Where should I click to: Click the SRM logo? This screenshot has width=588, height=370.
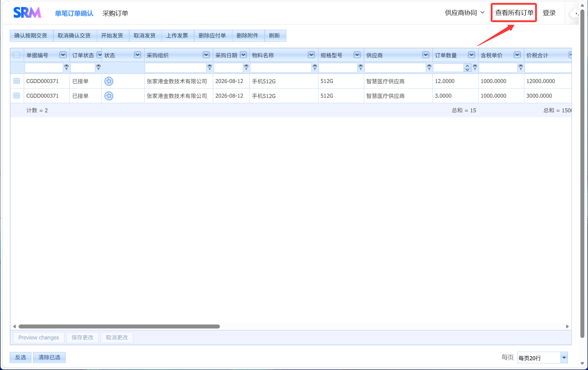(x=27, y=13)
